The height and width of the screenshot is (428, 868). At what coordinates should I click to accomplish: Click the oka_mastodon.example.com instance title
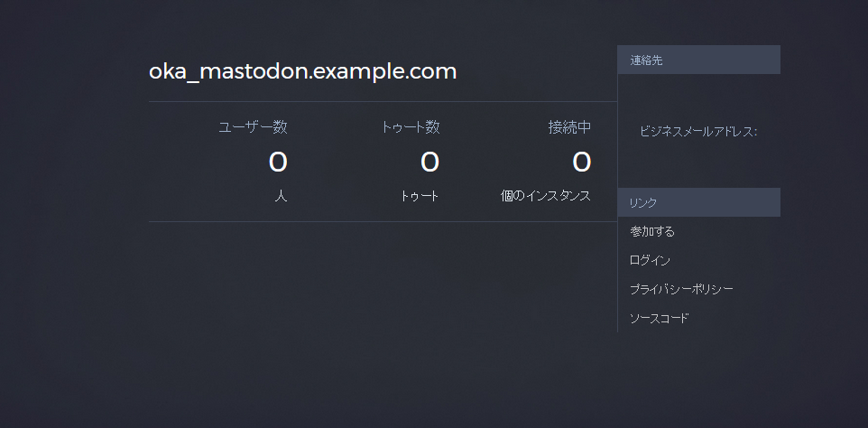coord(302,71)
